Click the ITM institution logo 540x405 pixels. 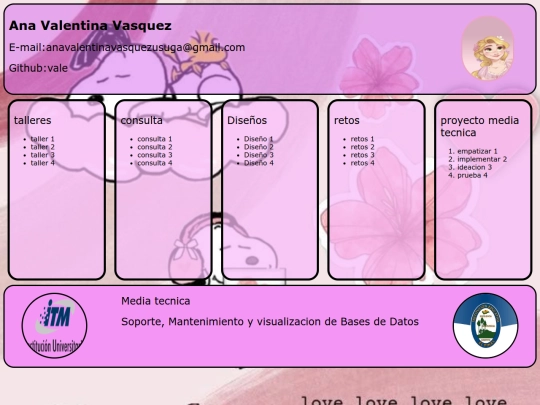54,326
